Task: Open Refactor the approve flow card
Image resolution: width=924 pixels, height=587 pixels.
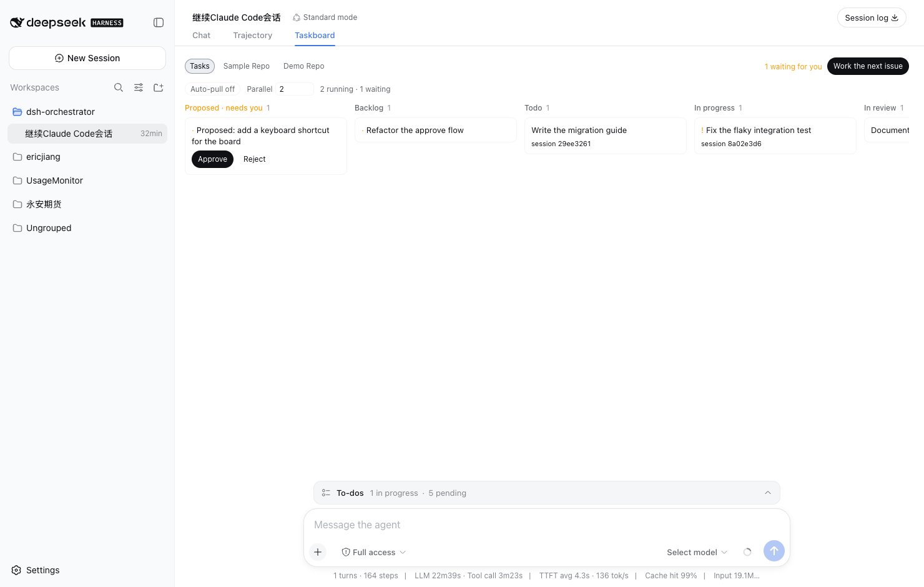Action: tap(436, 131)
